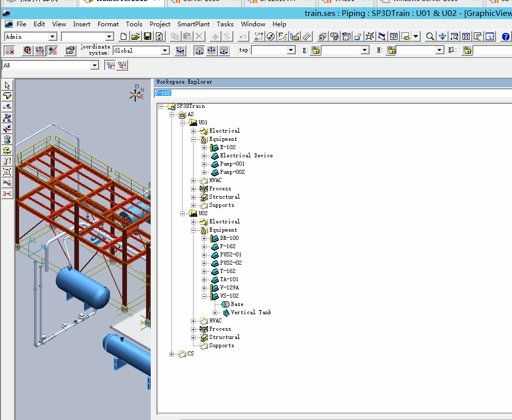Viewport: 512px width, 420px height.
Task: Open the File menu
Action: (21, 24)
